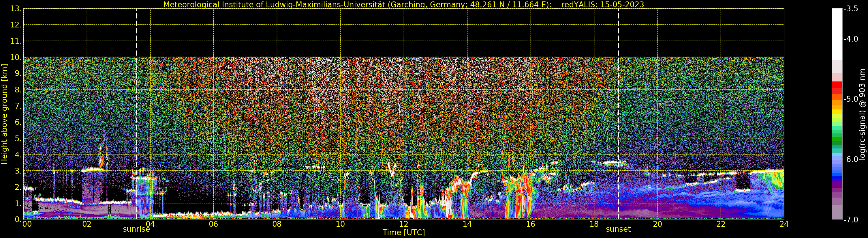
Task: Click the '10' time tick label
Action: click(340, 224)
